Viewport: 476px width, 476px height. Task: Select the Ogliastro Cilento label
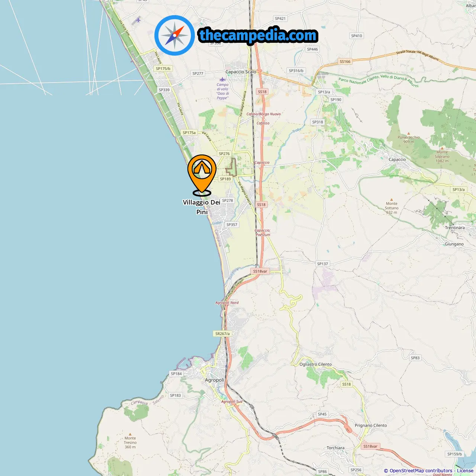tap(316, 364)
